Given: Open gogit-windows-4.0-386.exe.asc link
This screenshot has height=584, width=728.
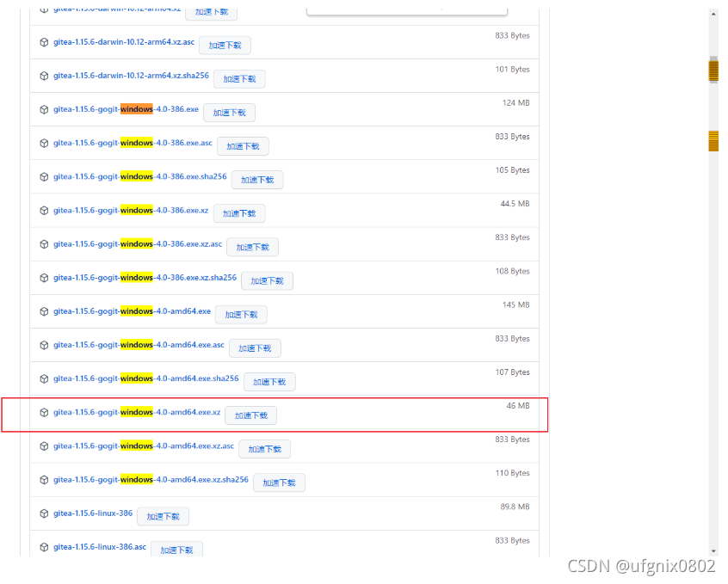Looking at the screenshot, I should pyautogui.click(x=133, y=143).
